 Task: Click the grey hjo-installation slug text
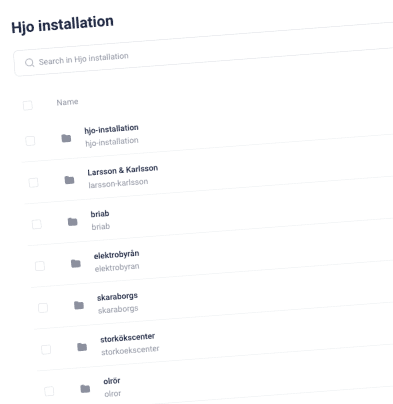pyautogui.click(x=112, y=142)
